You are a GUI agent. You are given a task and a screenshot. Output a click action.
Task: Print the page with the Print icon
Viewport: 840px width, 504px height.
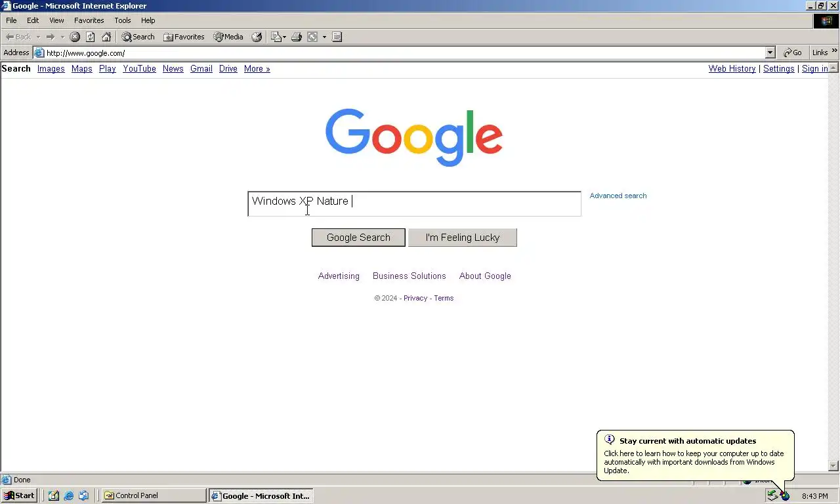297,37
